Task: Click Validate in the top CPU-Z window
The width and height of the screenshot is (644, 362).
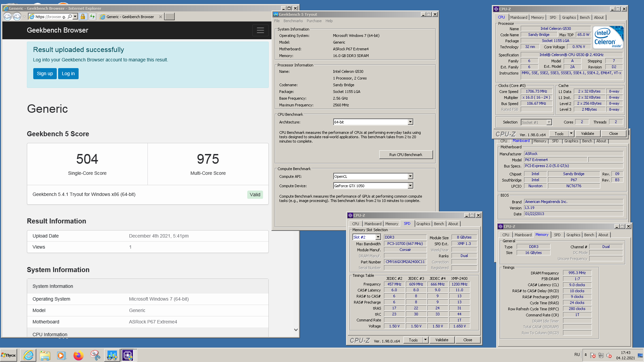Action: (587, 134)
